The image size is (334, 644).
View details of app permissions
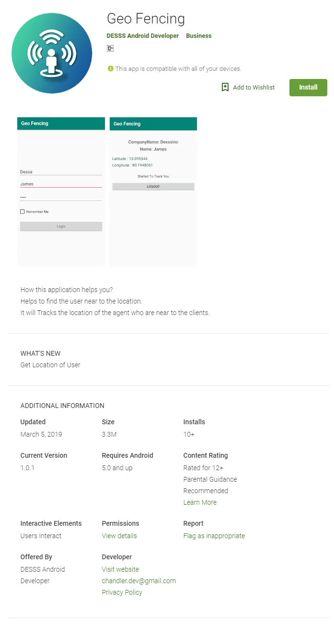[x=119, y=536]
